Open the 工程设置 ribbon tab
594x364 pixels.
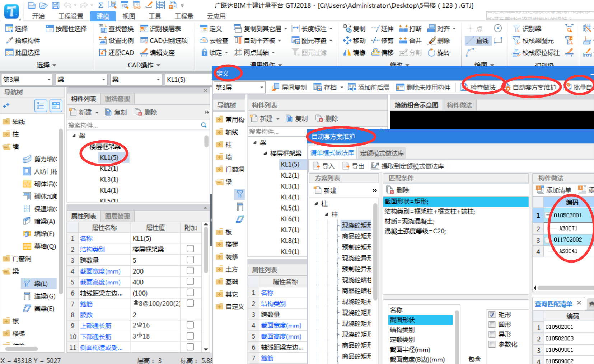pos(71,16)
